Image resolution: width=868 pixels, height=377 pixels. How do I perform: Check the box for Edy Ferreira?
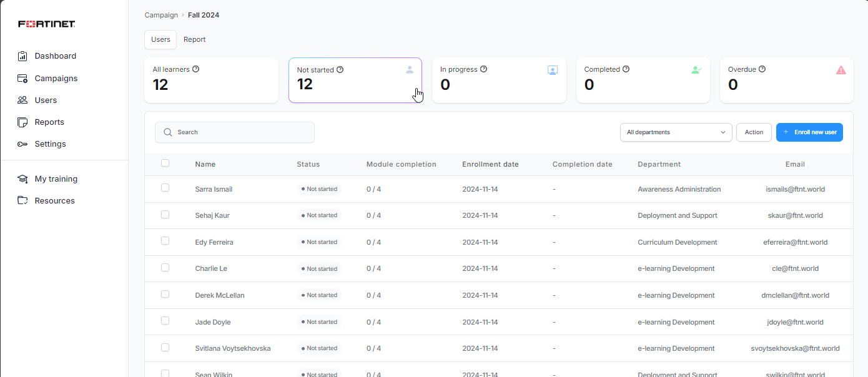(x=165, y=240)
